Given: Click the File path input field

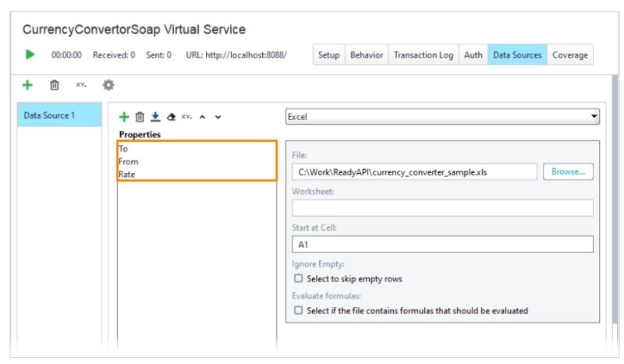Looking at the screenshot, I should tap(414, 172).
